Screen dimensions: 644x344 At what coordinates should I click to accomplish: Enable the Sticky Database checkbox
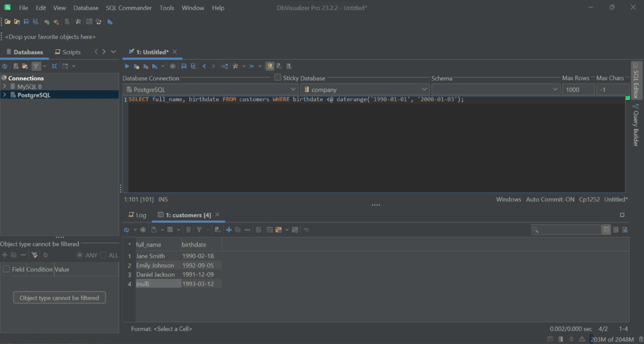point(277,78)
